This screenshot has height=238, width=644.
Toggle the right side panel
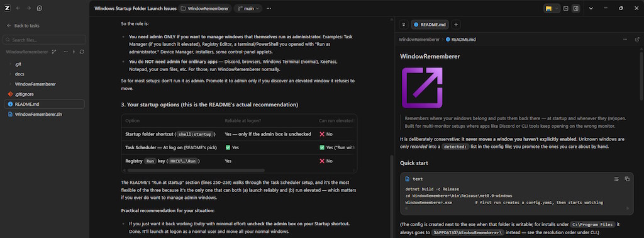576,8
